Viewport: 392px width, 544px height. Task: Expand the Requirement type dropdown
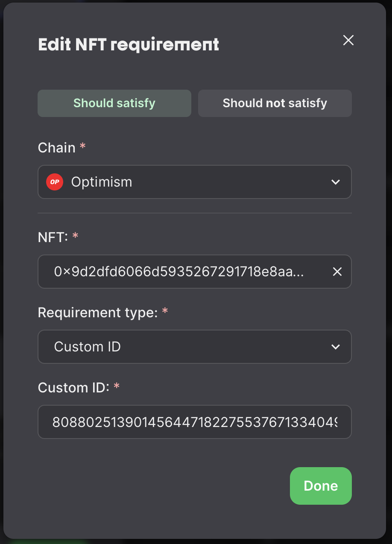(x=195, y=347)
